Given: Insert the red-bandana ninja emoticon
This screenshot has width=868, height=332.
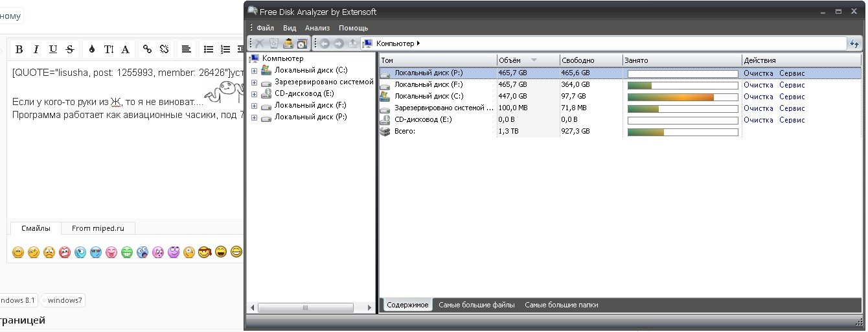Looking at the screenshot, I should (x=205, y=252).
